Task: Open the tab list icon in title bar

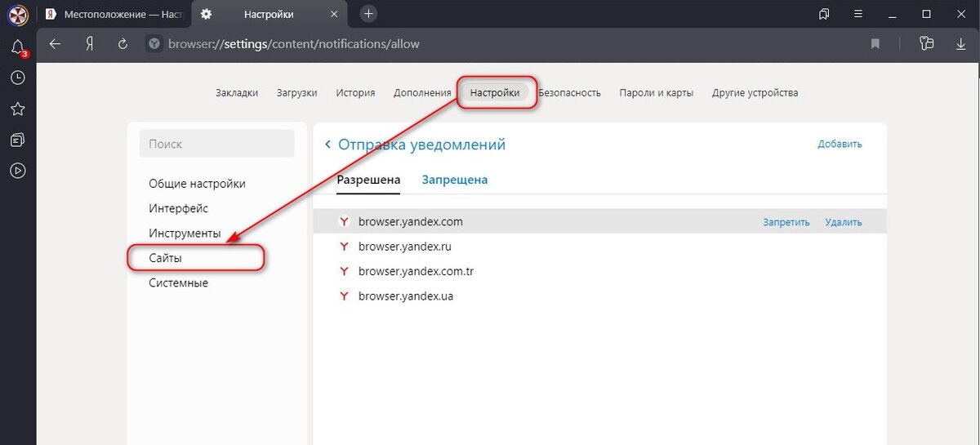Action: coord(824,14)
